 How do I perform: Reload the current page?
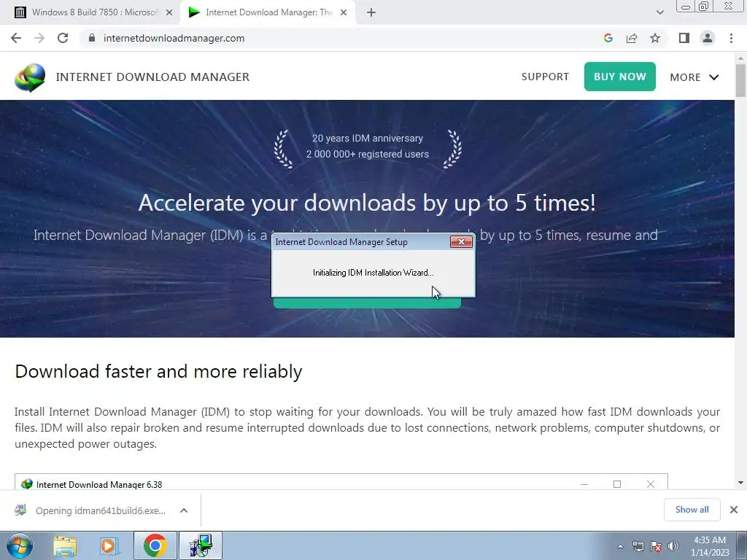63,38
